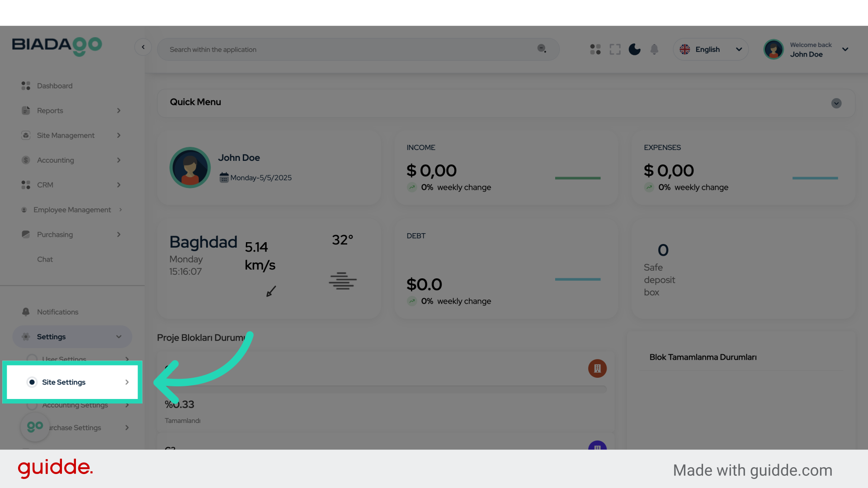Select the Site Settings radio option

[32, 382]
